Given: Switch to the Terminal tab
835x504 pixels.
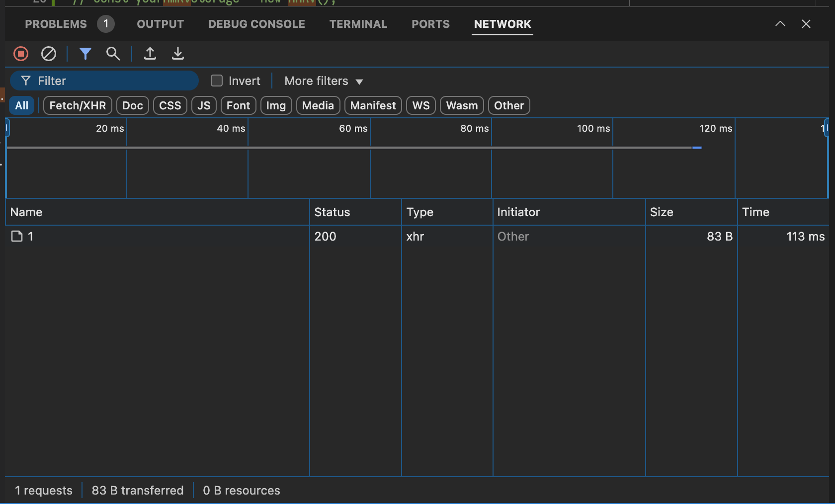Looking at the screenshot, I should (x=358, y=24).
